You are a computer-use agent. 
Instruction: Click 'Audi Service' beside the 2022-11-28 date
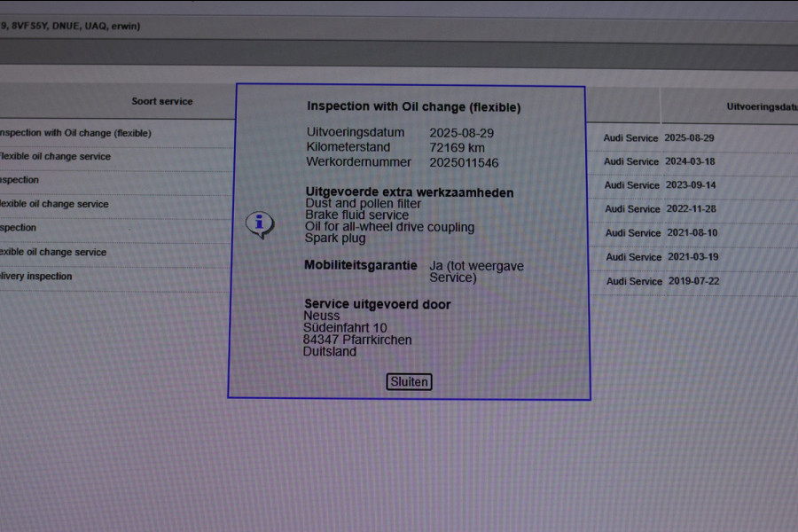click(632, 208)
